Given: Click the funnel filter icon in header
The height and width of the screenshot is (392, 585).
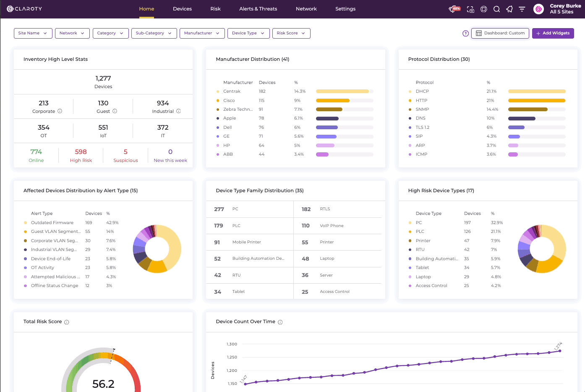Looking at the screenshot, I should tap(522, 9).
